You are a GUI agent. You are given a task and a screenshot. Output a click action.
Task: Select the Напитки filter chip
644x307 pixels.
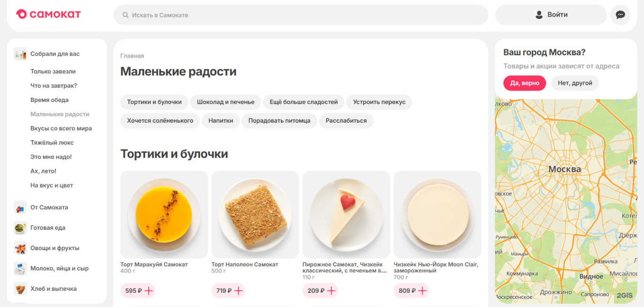[221, 120]
